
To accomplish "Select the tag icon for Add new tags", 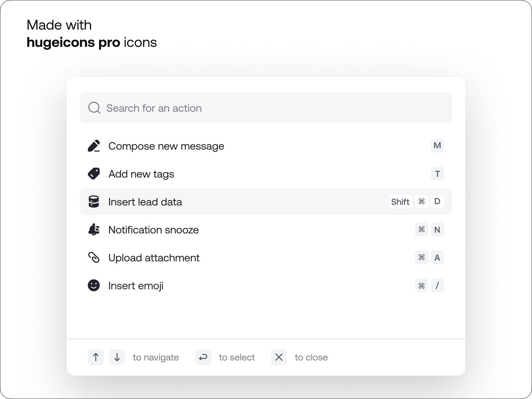I will [x=94, y=174].
